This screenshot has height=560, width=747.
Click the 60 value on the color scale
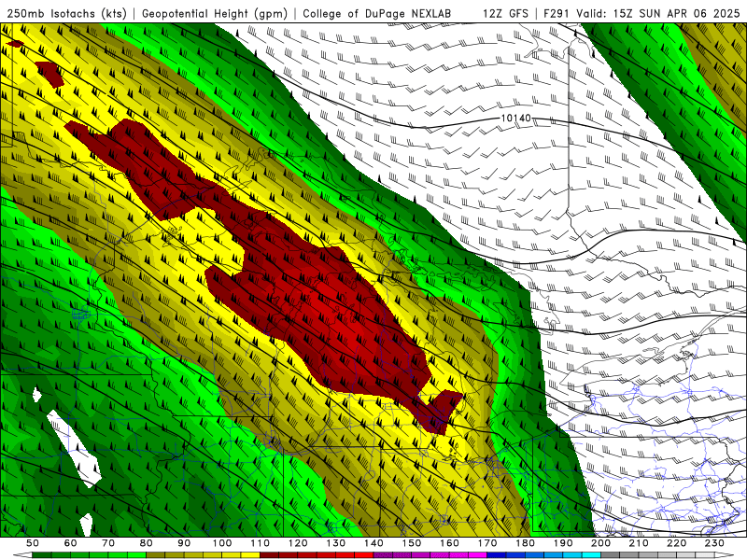(70, 543)
